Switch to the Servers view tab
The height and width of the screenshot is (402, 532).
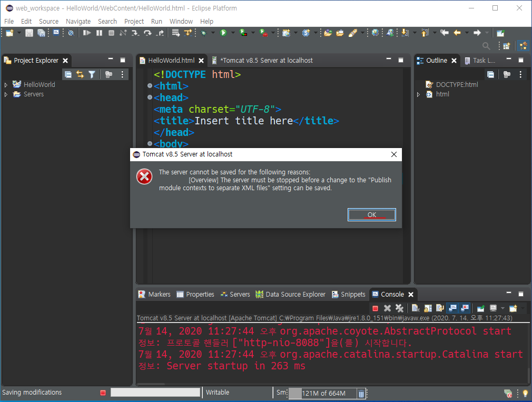tap(235, 294)
